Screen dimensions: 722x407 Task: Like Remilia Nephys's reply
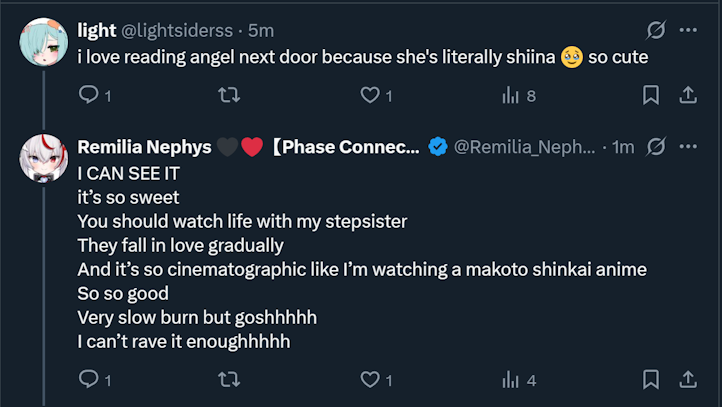pos(371,379)
